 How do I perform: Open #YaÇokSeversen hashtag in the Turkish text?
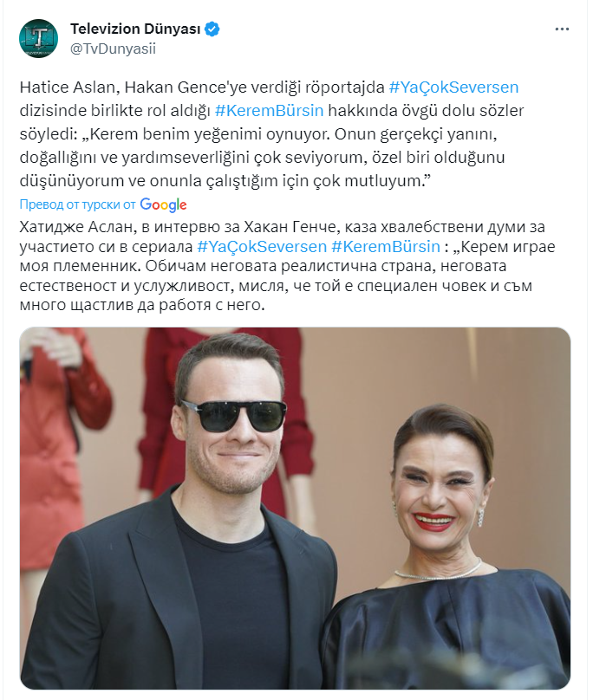[453, 87]
